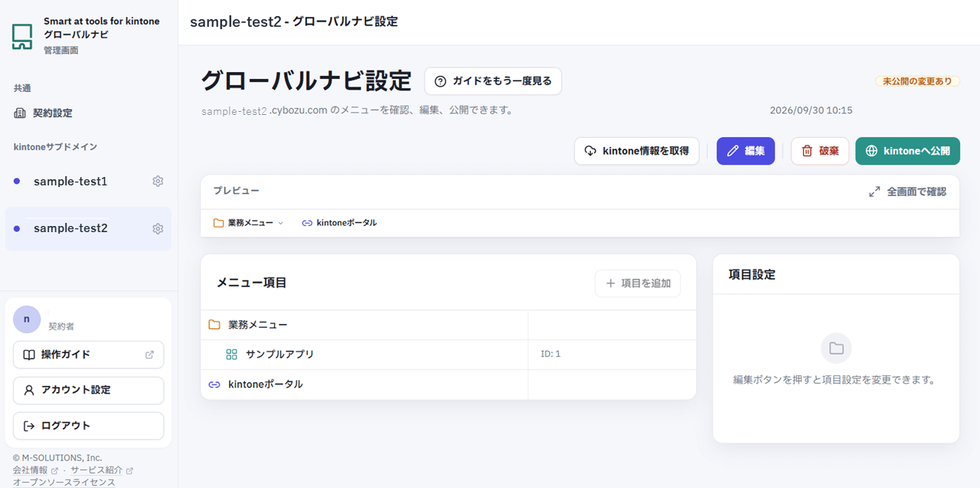The height and width of the screenshot is (488, 980).
Task: Click 全画面で確認 link
Action: pos(908,192)
